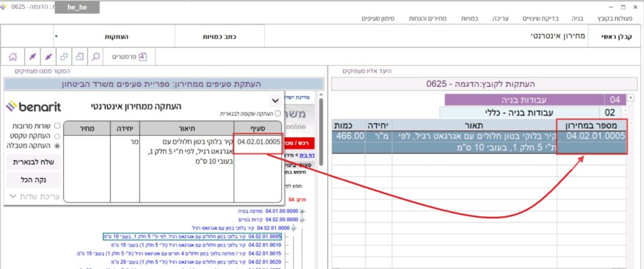The width and height of the screenshot is (644, 269).
Task: Click the Home icon in the toolbar
Action: tap(13, 57)
